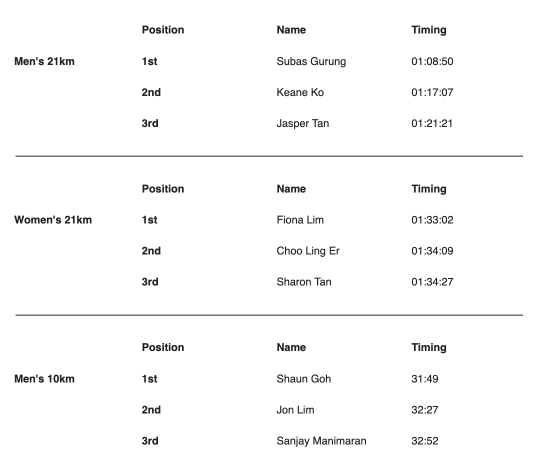534x462 pixels.
Task: Click the timing 01:33:02
Action: coord(432,220)
